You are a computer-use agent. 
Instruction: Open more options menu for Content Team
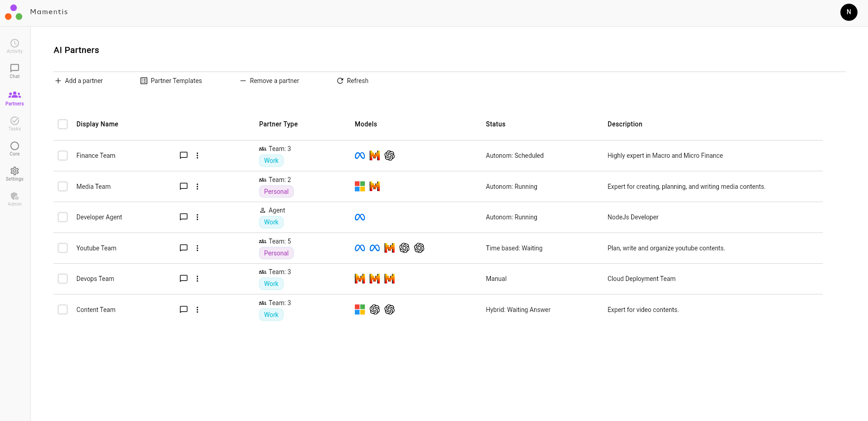[x=198, y=310]
